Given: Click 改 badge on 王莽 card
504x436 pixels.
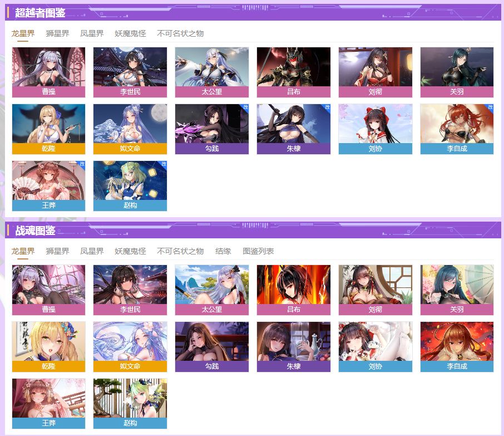Looking at the screenshot, I should pos(82,164).
